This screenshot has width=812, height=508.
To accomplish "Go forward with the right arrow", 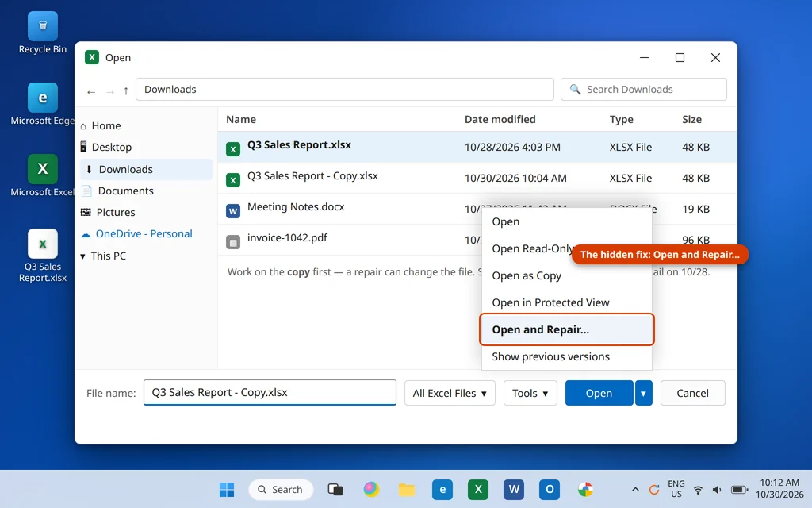I will click(x=109, y=92).
